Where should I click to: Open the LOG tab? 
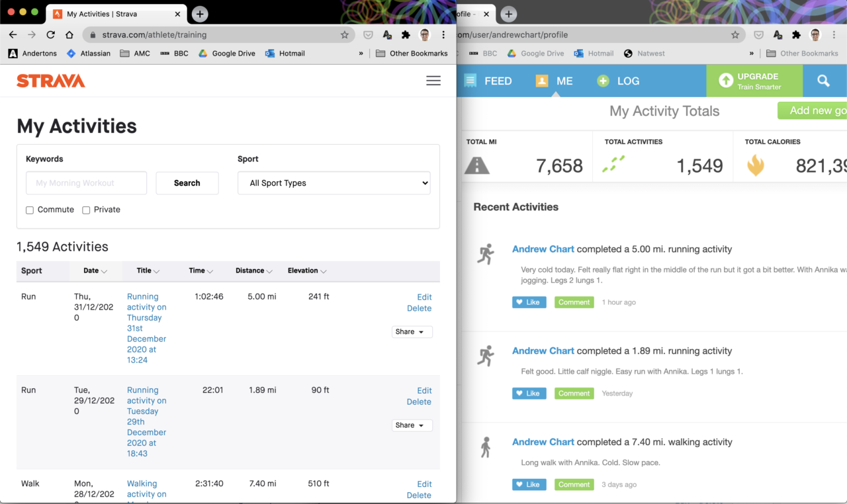tap(626, 81)
